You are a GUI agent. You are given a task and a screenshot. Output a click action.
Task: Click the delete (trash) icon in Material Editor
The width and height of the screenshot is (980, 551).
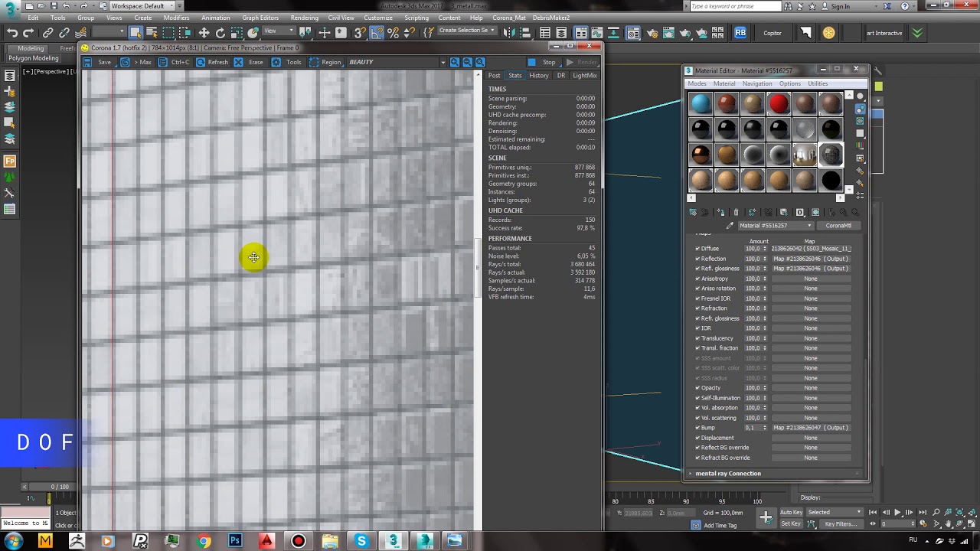pos(736,212)
